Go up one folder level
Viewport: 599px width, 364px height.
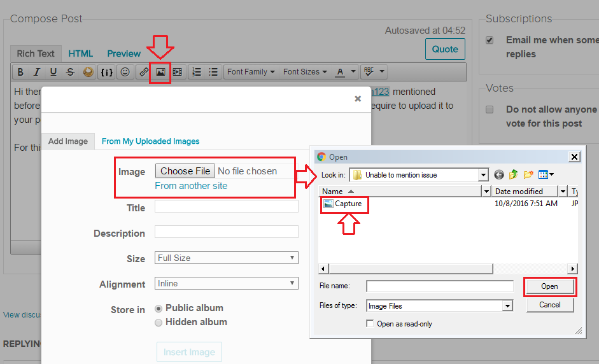pyautogui.click(x=513, y=175)
